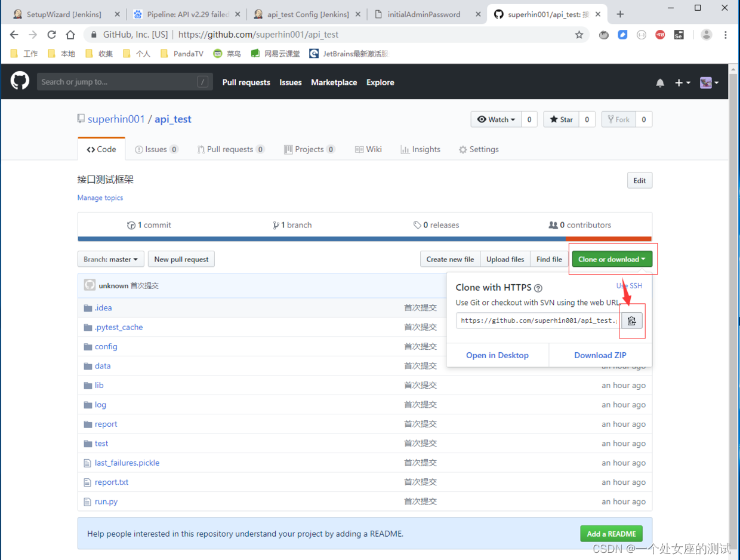Open PandaTV bookmark folder
The image size is (740, 560).
point(182,53)
